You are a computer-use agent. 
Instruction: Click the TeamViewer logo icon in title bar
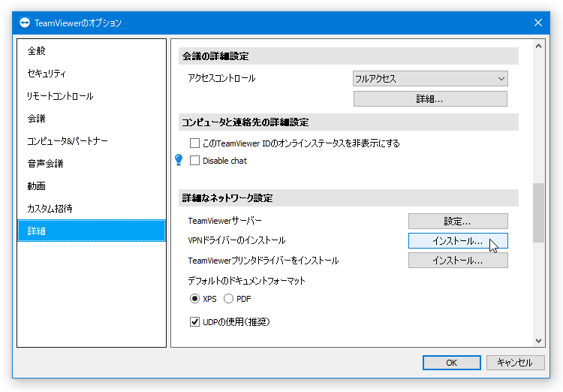25,23
